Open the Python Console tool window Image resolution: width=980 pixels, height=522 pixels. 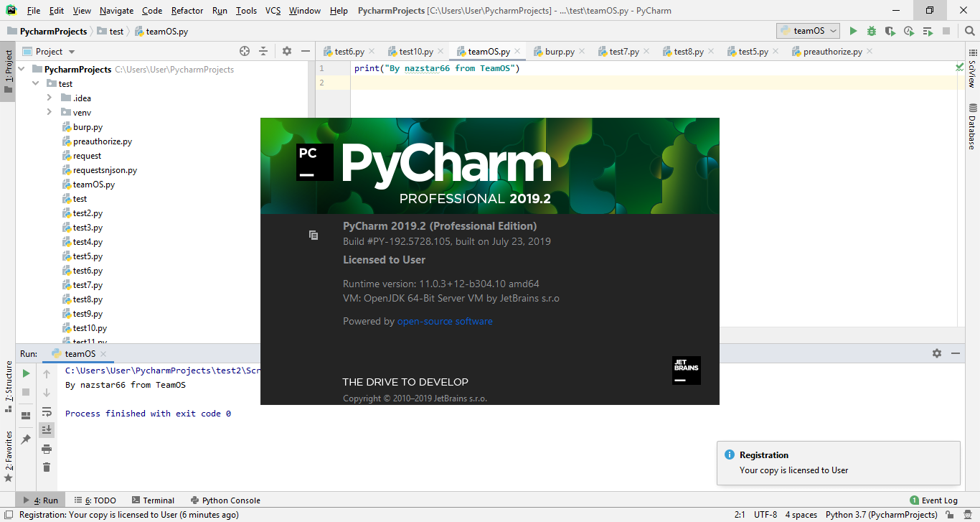(225, 500)
